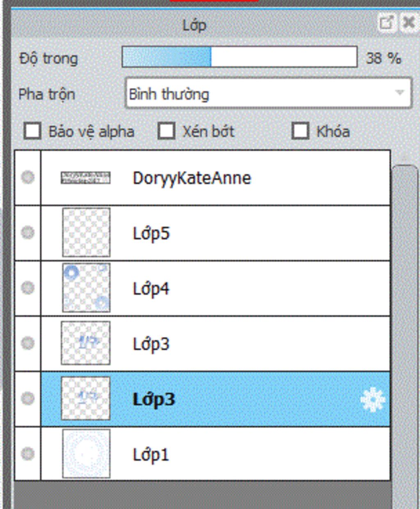Image resolution: width=420 pixels, height=509 pixels.
Task: Select the DoryyKateAnne layer
Action: (x=215, y=178)
